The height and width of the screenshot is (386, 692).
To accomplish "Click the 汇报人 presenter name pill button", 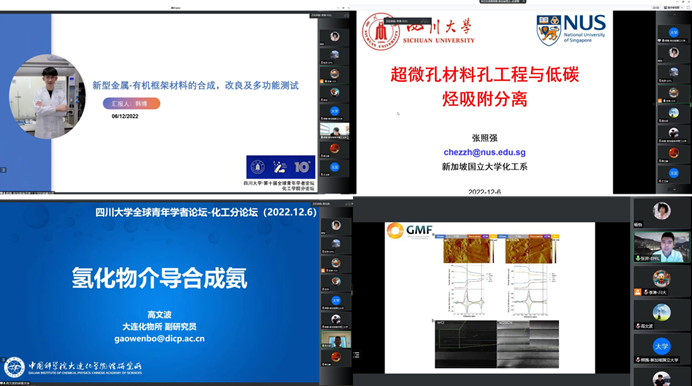I will click(131, 104).
